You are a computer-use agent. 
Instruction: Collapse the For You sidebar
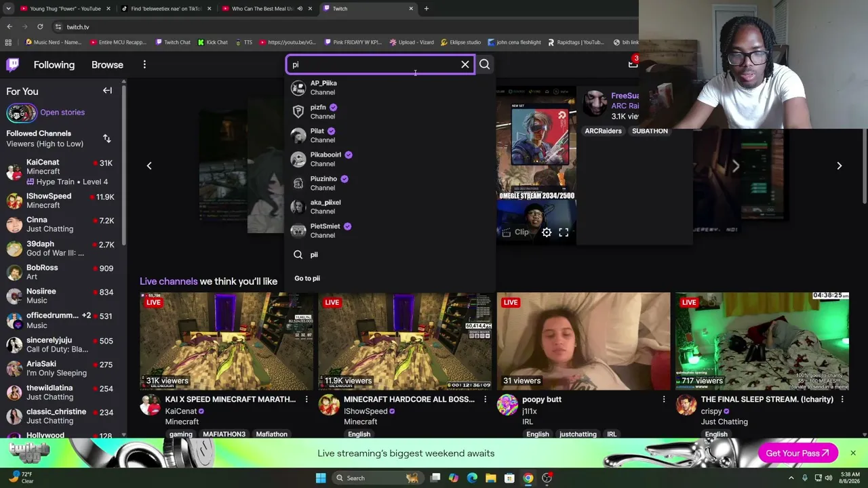(x=107, y=91)
